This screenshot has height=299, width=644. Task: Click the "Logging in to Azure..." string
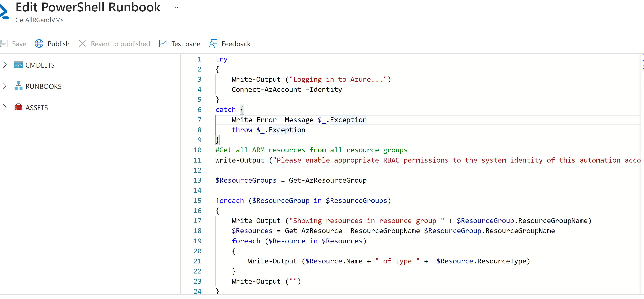(x=338, y=79)
